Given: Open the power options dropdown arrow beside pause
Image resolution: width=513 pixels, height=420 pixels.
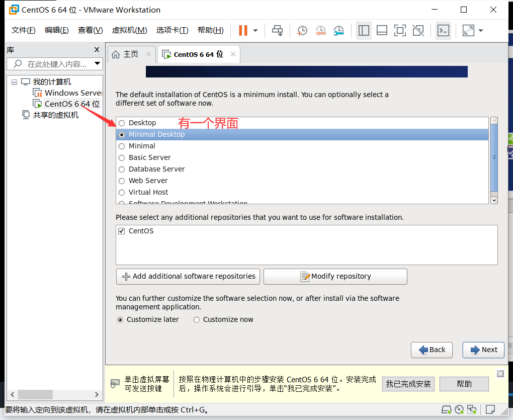Looking at the screenshot, I should [x=255, y=31].
